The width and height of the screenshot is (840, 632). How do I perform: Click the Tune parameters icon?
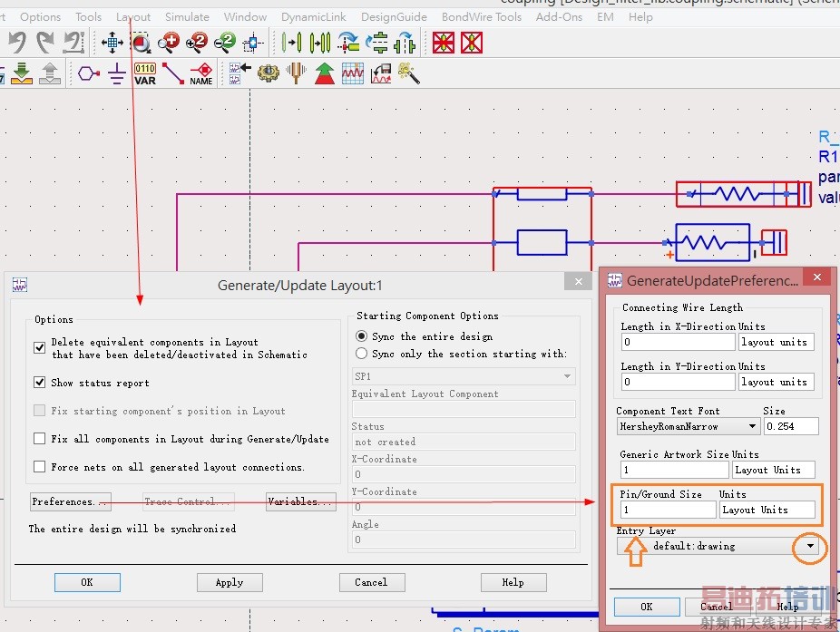coord(296,73)
